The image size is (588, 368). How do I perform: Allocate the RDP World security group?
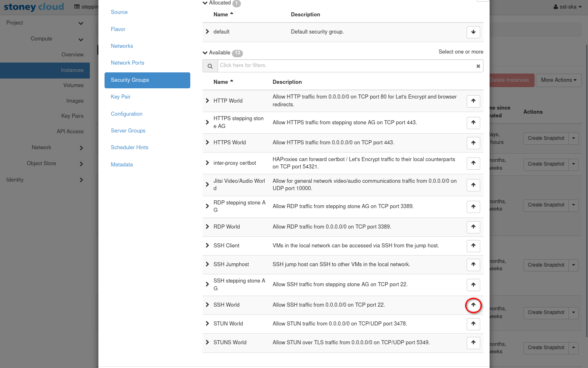point(473,227)
